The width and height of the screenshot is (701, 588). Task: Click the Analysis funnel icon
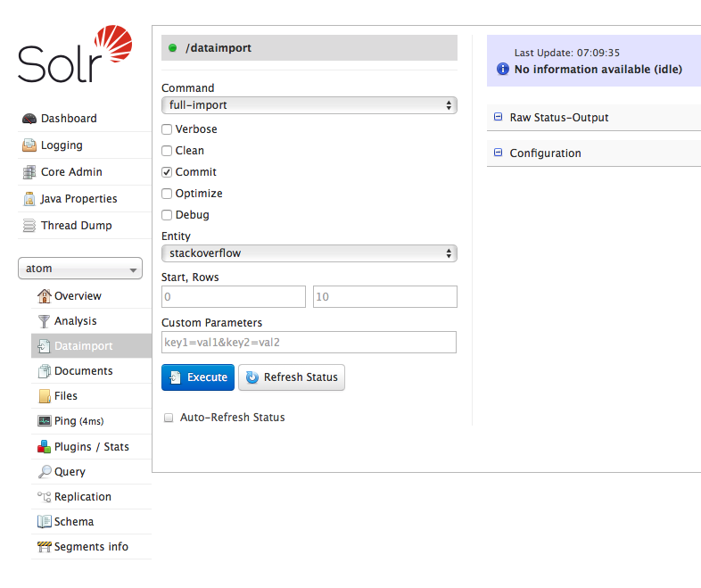pyautogui.click(x=45, y=321)
